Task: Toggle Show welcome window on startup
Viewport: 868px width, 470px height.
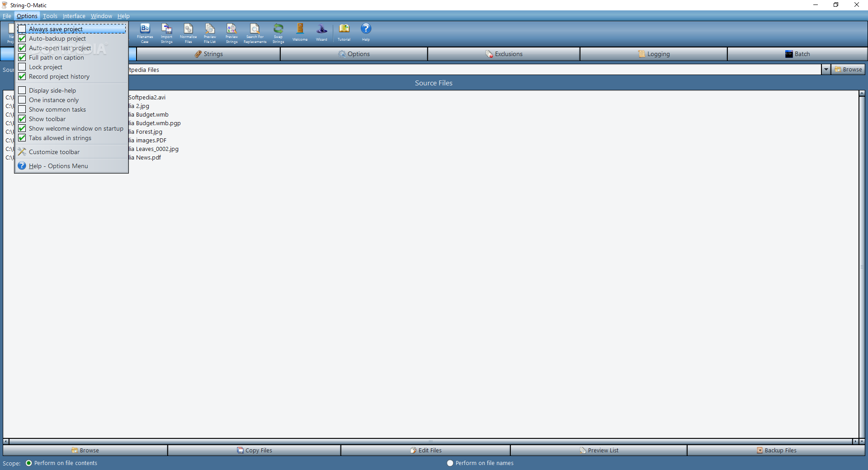Action: pos(22,128)
